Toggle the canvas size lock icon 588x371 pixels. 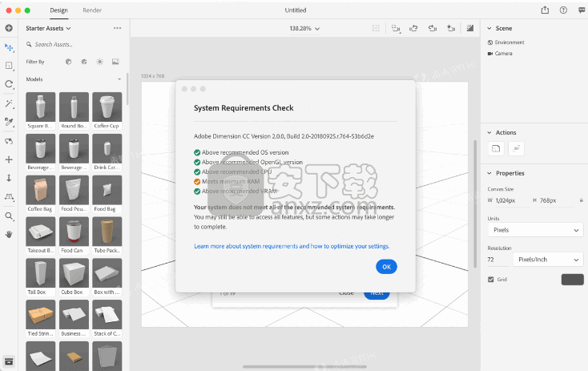582,200
